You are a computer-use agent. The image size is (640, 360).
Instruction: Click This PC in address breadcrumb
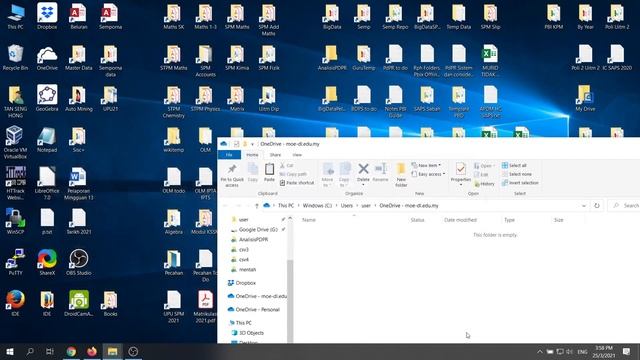point(286,206)
